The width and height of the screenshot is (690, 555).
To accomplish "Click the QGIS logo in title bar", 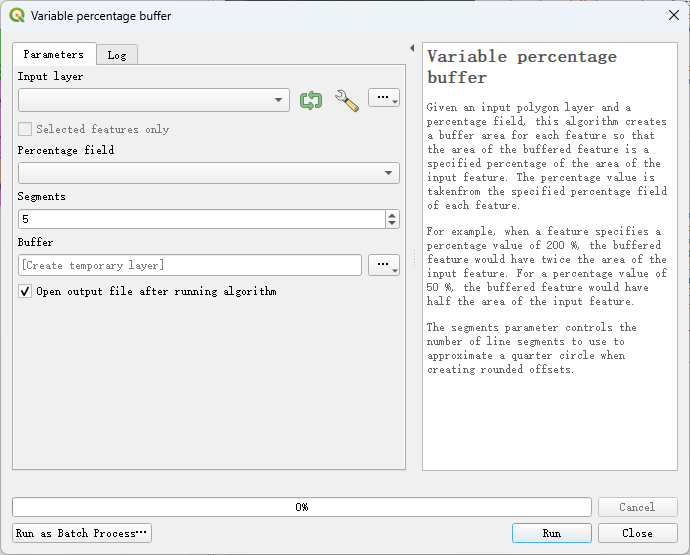I will (17, 15).
